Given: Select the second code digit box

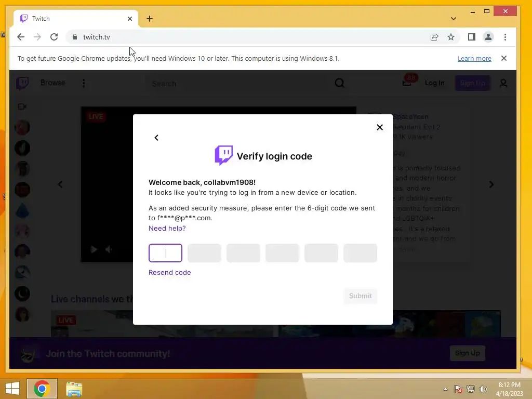Looking at the screenshot, I should pyautogui.click(x=204, y=253).
